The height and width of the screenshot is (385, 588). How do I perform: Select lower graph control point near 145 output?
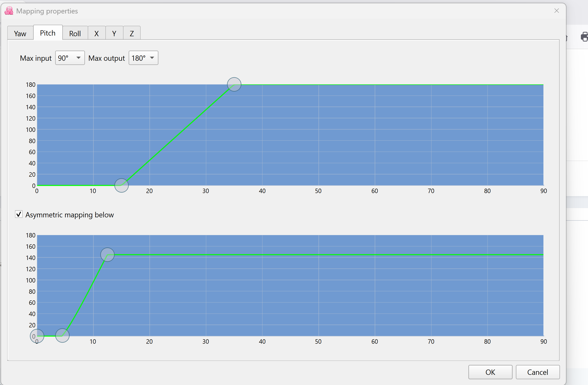tap(107, 255)
